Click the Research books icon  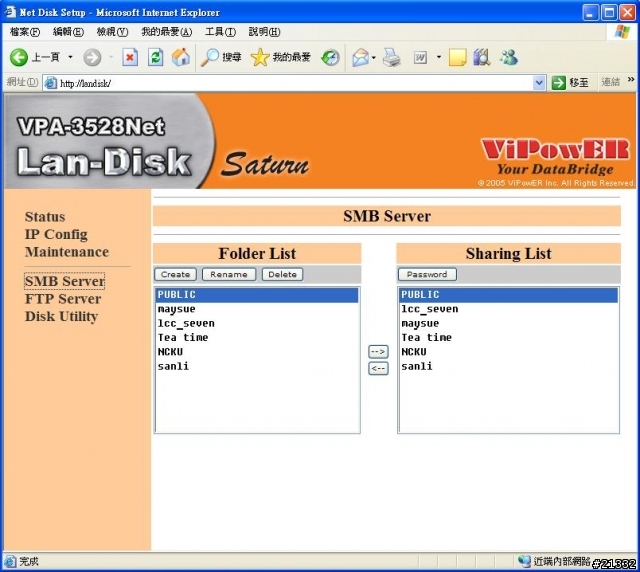click(x=482, y=57)
